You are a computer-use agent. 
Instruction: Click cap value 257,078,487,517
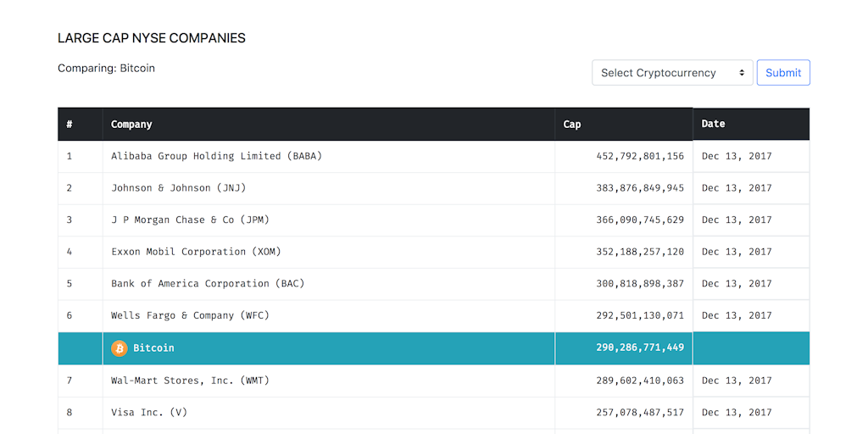pos(640,413)
